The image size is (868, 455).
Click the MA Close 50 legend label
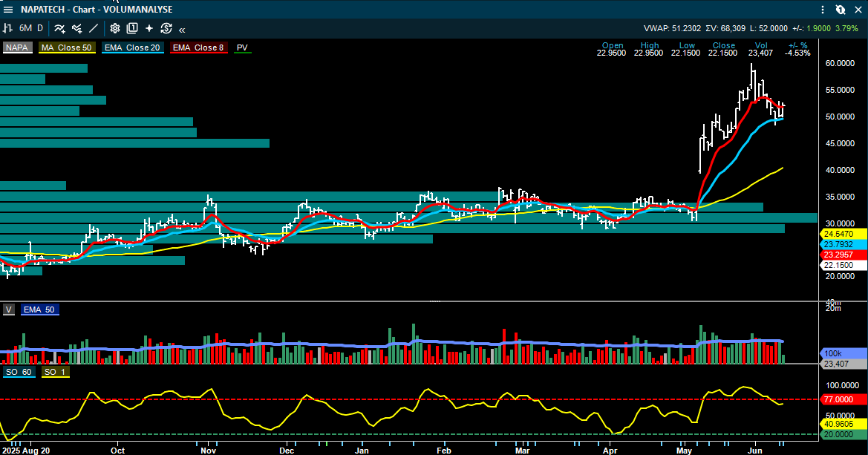coord(66,48)
